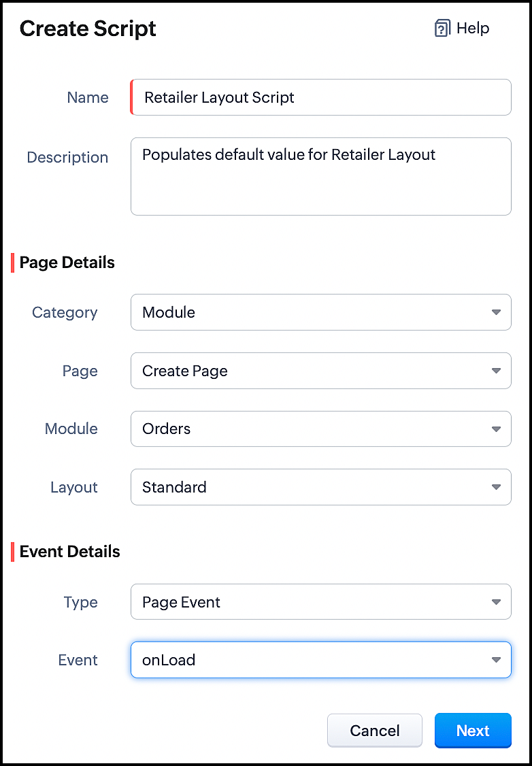Click the Name input containing Retailer Layout Script

(x=320, y=97)
